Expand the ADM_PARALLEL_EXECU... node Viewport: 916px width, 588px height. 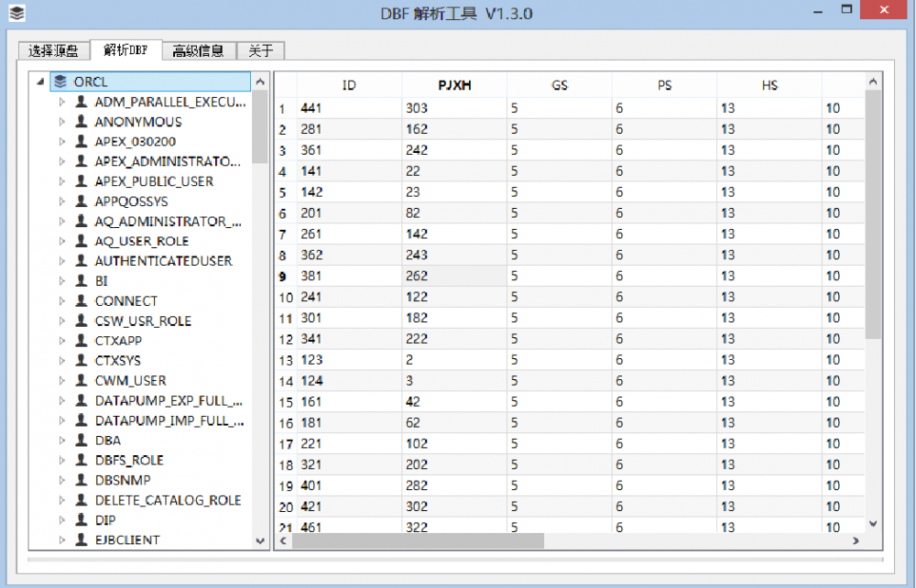[62, 102]
